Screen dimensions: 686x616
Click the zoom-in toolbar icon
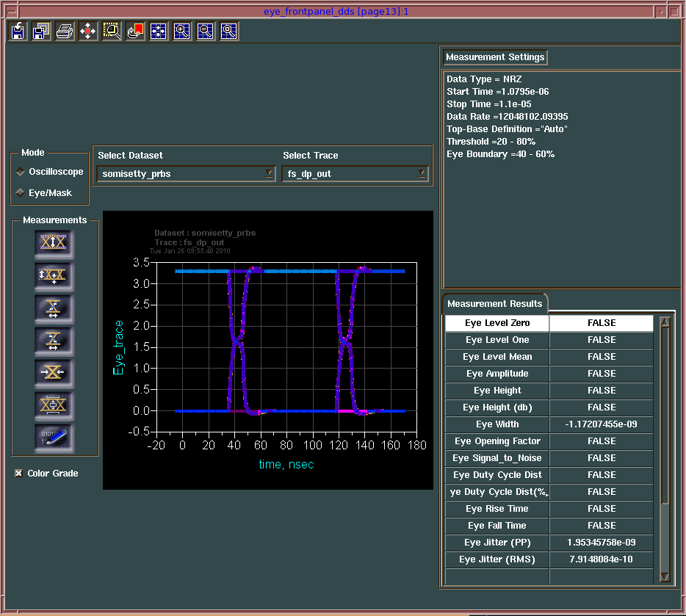pyautogui.click(x=182, y=31)
